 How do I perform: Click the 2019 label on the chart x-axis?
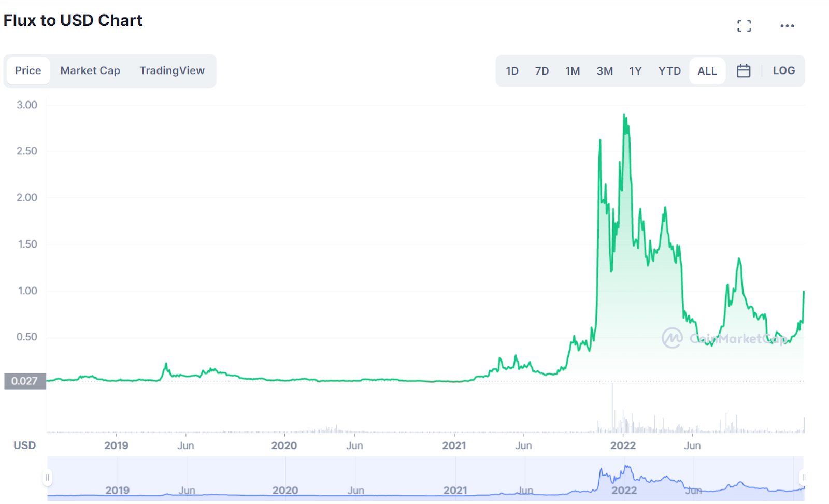tap(116, 445)
